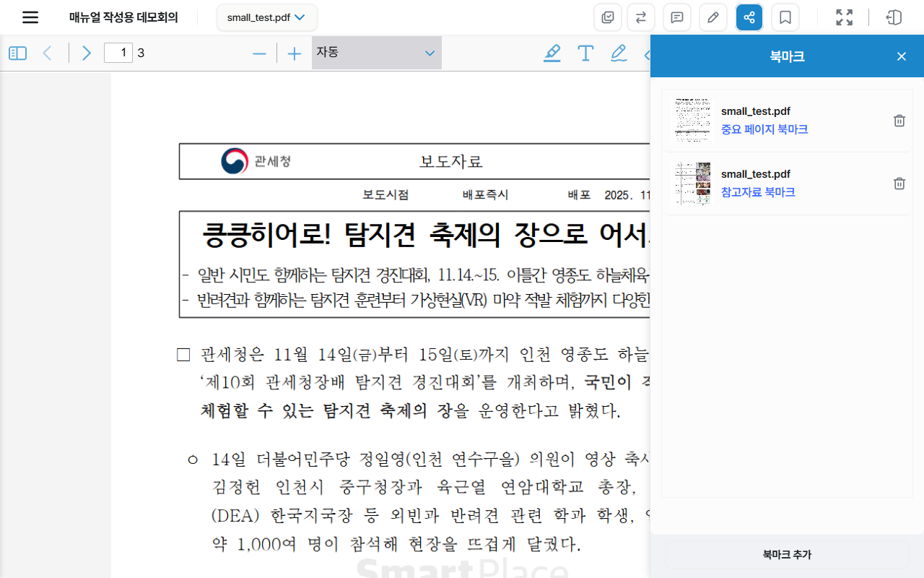Click the checklist copy icon in top toolbar
Image resolution: width=924 pixels, height=578 pixels.
click(x=608, y=17)
